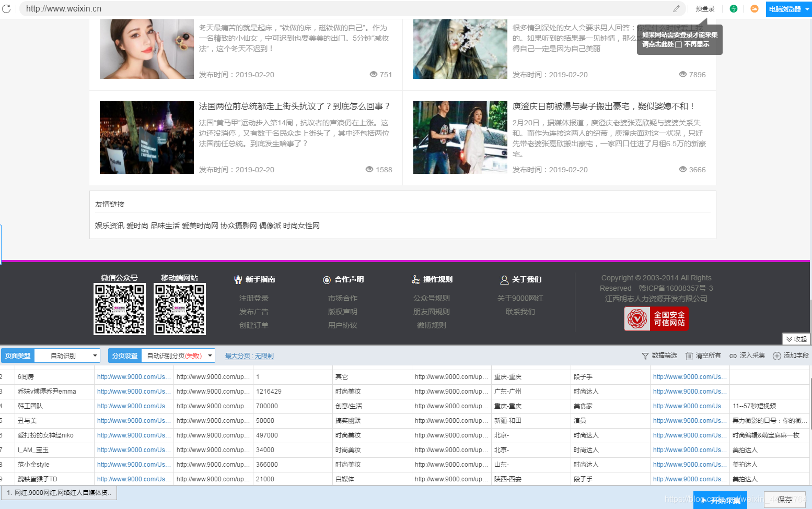Screen dimensions: 812x509
Task: Select the cell 乔妹v博谭乔尹emma
Action: coord(54,391)
